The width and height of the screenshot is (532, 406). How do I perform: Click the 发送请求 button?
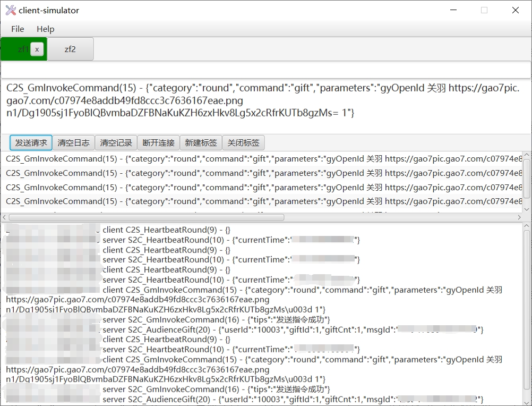[x=31, y=142]
